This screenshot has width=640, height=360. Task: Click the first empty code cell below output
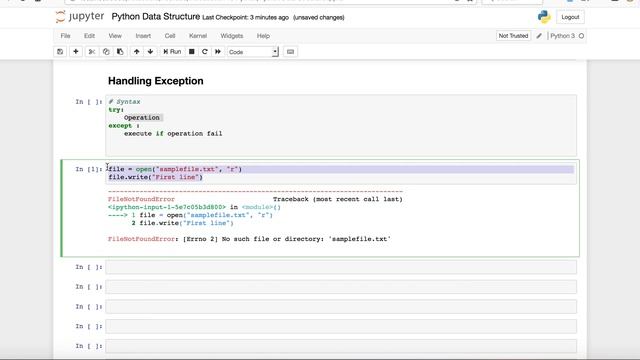(x=341, y=267)
